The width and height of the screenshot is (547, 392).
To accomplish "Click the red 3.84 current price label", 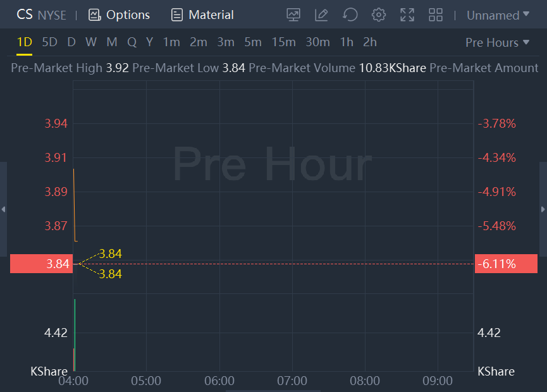I will (x=42, y=264).
